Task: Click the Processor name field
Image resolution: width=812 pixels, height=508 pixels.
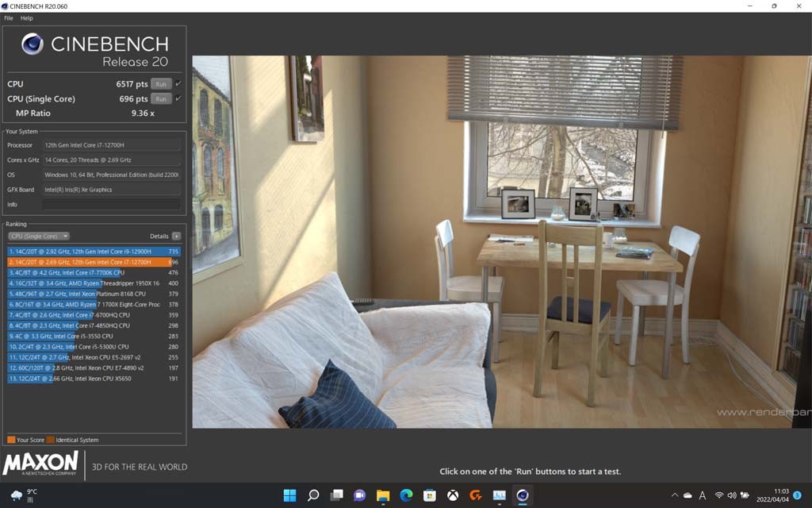Action: tap(111, 145)
